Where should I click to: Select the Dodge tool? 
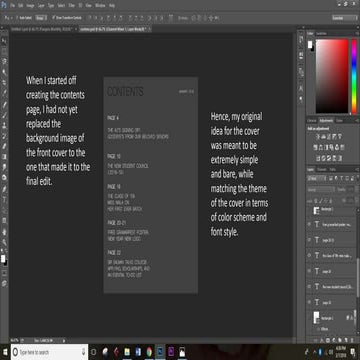pos(4,177)
